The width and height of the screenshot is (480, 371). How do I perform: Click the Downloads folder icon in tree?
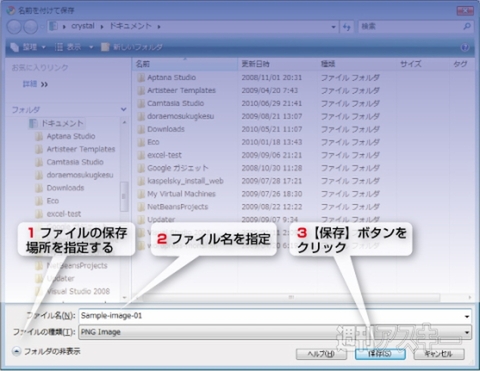click(39, 188)
